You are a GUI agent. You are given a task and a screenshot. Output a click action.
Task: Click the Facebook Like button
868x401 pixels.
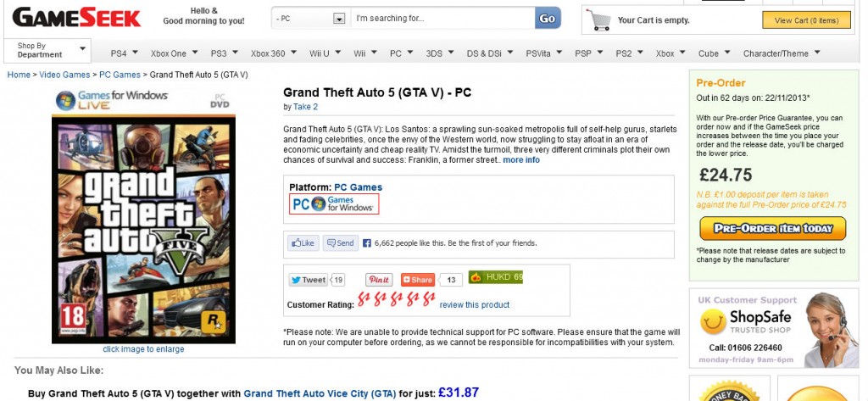coord(303,242)
